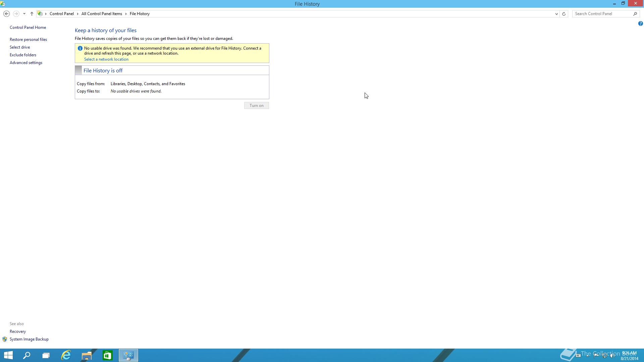This screenshot has height=362, width=644.
Task: Expand the address bar history dropdown
Action: [556, 14]
